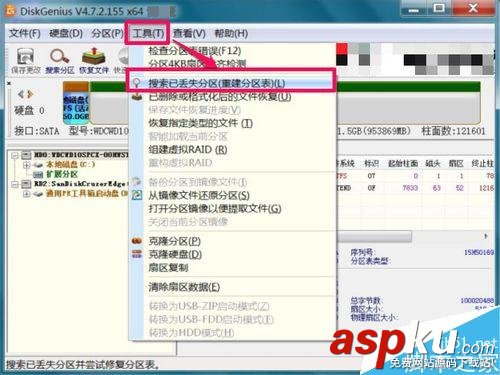Viewport: 500px width, 375px height.
Task: Maximize the DiskGenius window
Action: (x=439, y=9)
